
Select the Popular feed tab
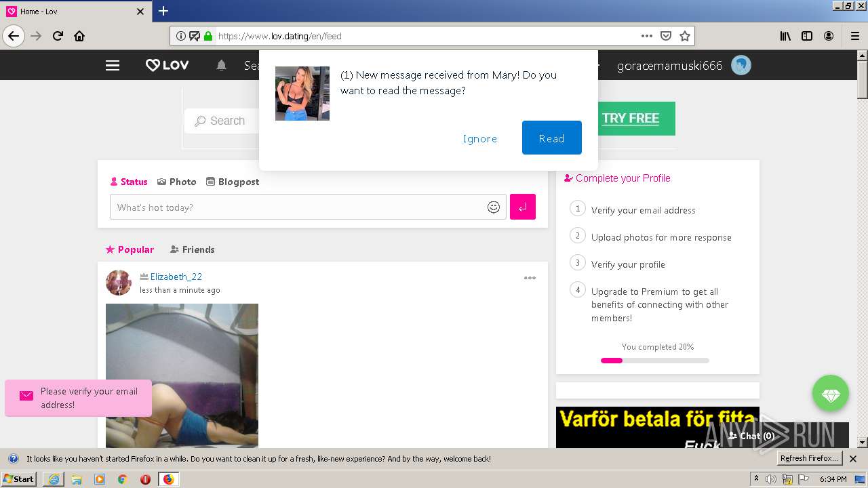click(x=130, y=249)
